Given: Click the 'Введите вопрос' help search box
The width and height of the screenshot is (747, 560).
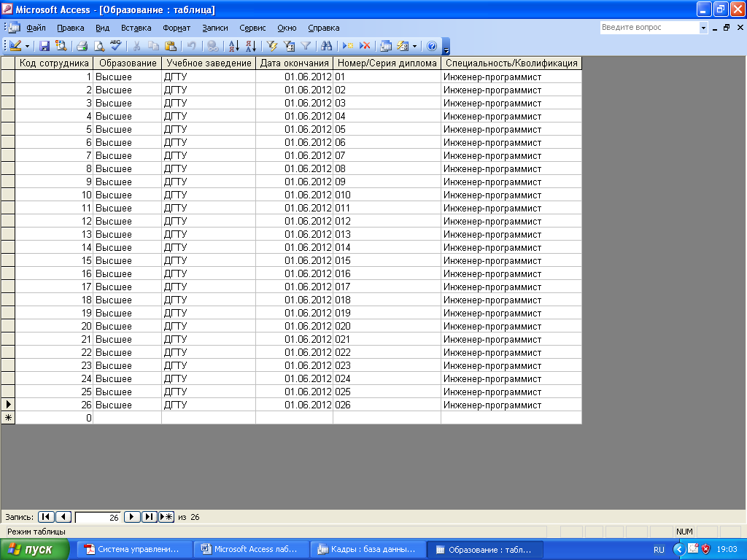Looking at the screenshot, I should [649, 28].
